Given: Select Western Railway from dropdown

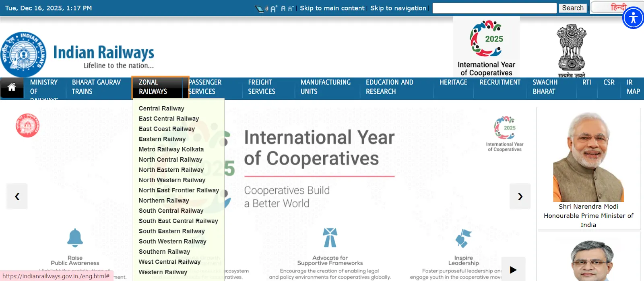Looking at the screenshot, I should 163,272.
